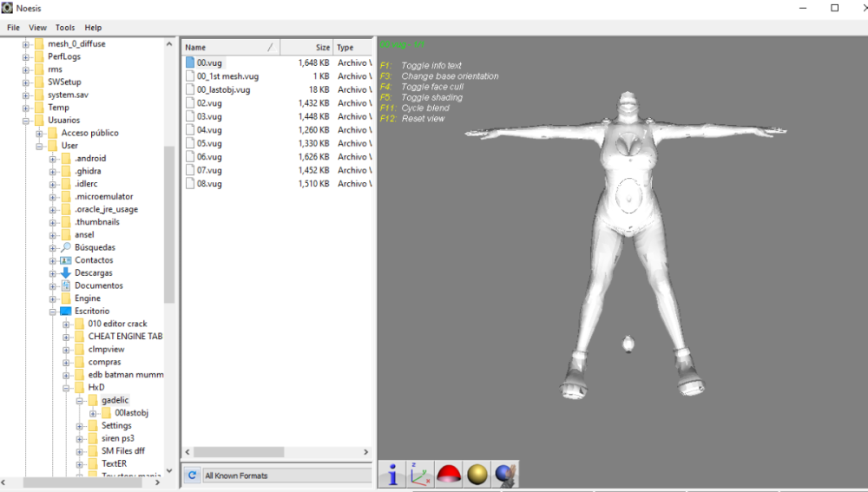Collapse the Usuarios folder node
The image size is (868, 492).
[x=26, y=121]
